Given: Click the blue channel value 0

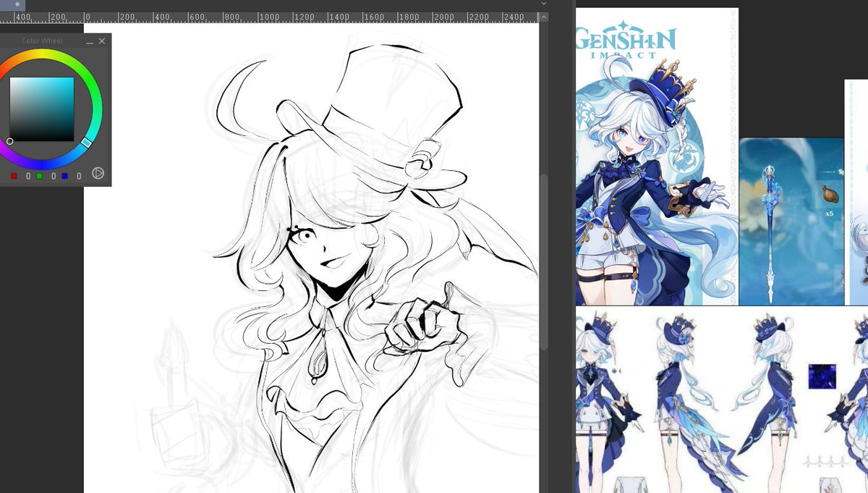Looking at the screenshot, I should click(x=79, y=176).
